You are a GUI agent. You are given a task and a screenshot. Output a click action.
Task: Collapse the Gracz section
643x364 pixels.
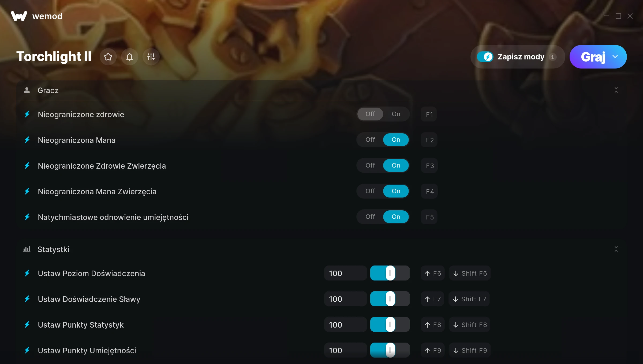(x=616, y=90)
